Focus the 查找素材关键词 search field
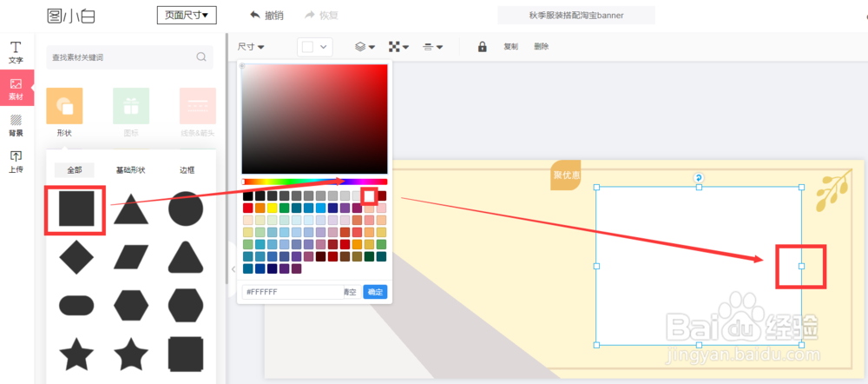 [129, 57]
